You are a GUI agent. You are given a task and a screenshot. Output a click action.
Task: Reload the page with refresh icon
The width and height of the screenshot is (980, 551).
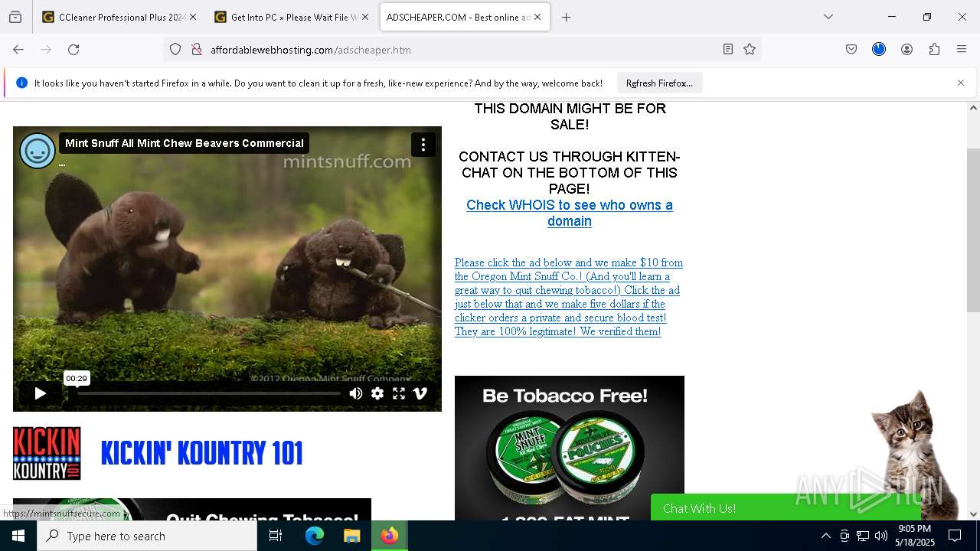click(73, 50)
